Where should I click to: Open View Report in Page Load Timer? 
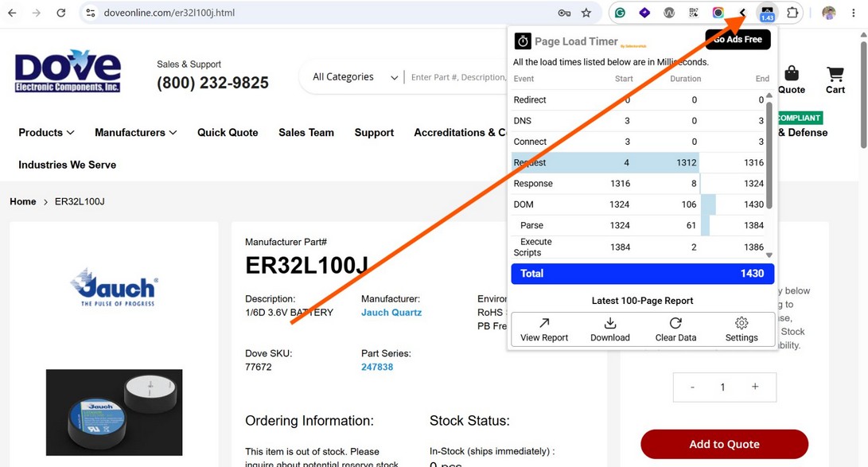(x=544, y=330)
